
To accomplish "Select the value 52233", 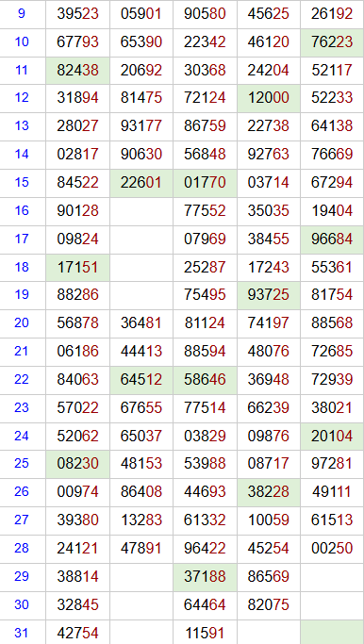I will 332,98.
